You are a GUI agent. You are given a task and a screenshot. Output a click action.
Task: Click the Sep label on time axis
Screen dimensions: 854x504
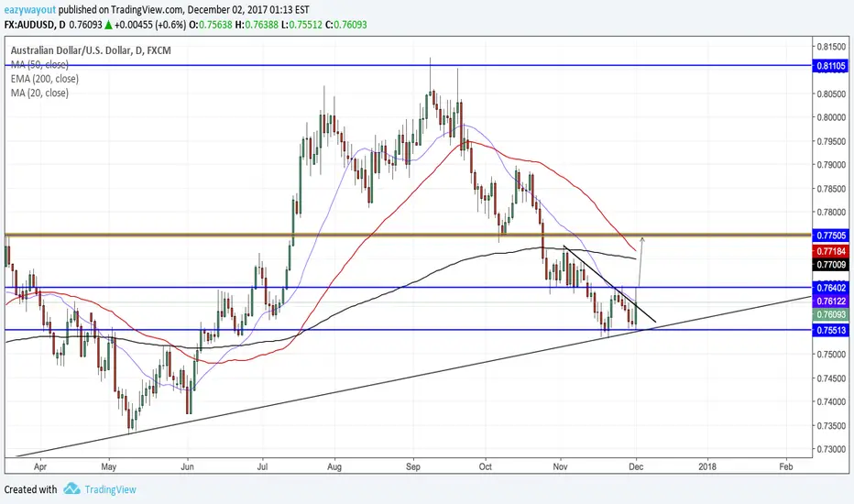pyautogui.click(x=413, y=466)
